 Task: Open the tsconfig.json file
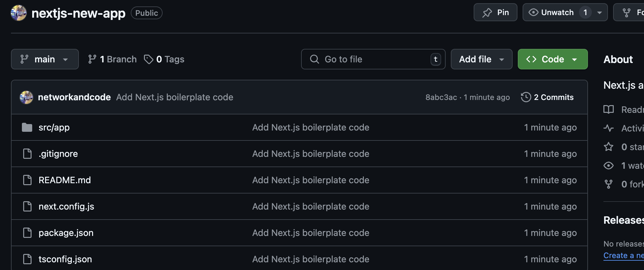[x=65, y=259]
